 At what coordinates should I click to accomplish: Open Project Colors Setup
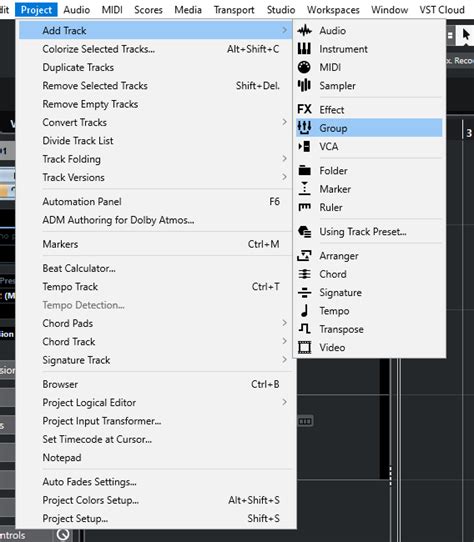pos(157,500)
